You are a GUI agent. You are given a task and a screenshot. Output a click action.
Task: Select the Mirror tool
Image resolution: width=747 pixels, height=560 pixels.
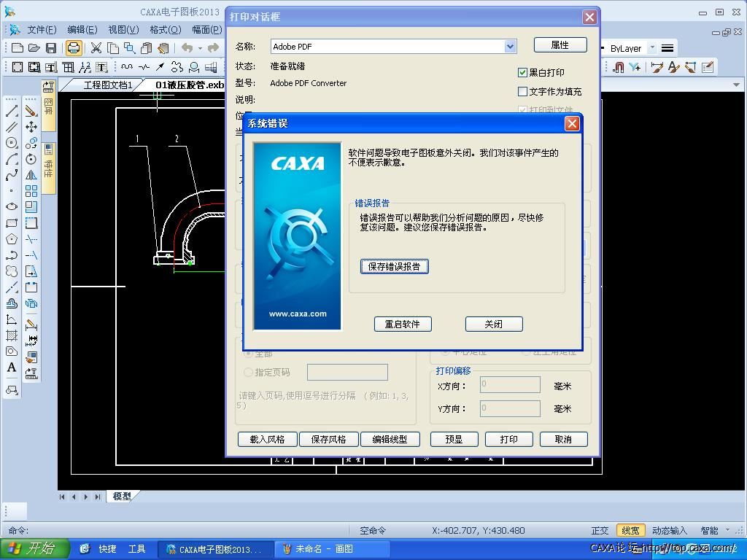[31, 175]
